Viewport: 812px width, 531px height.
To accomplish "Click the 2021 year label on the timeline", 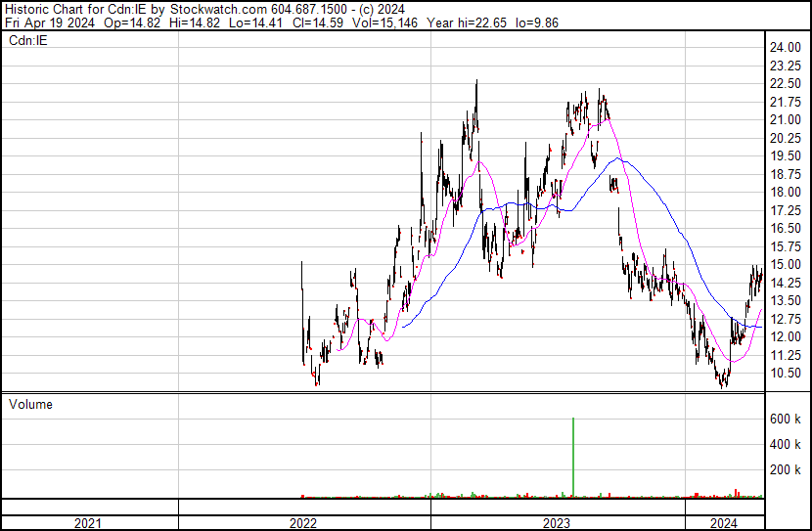I will (x=88, y=523).
